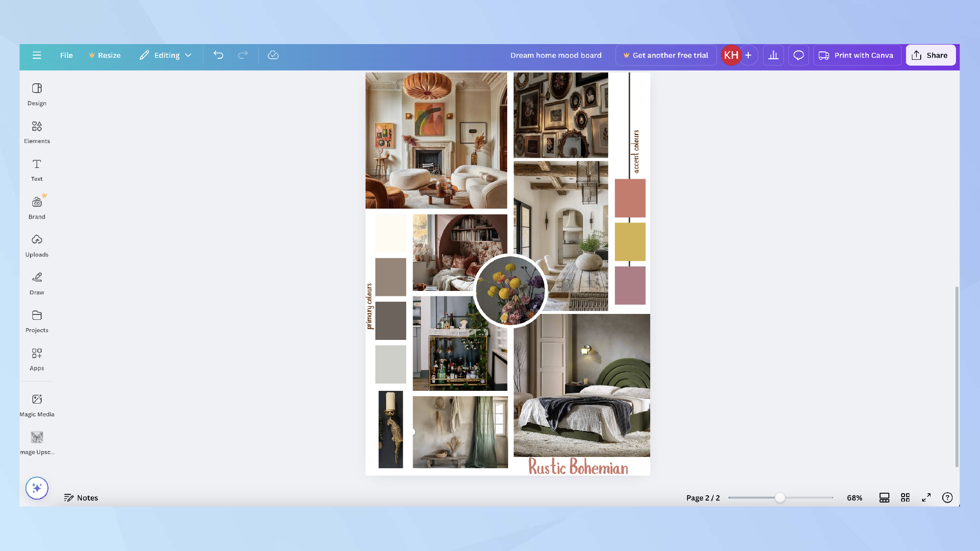Open the comments speech bubble
Image resolution: width=980 pixels, height=551 pixels.
click(799, 55)
